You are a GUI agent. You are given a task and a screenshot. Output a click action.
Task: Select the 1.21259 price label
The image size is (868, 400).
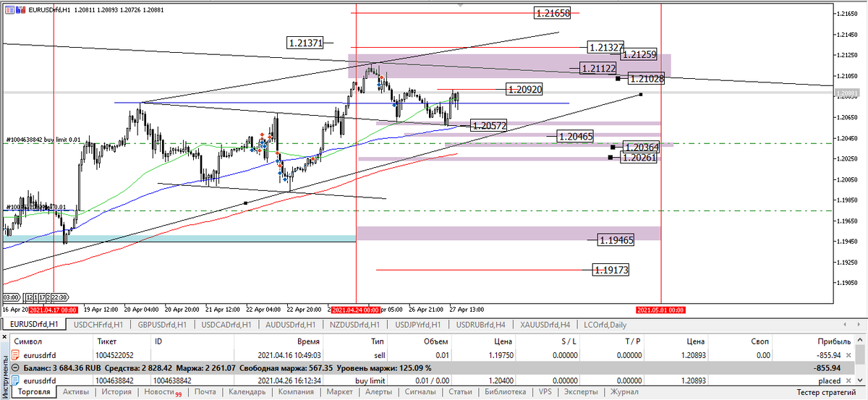(639, 54)
